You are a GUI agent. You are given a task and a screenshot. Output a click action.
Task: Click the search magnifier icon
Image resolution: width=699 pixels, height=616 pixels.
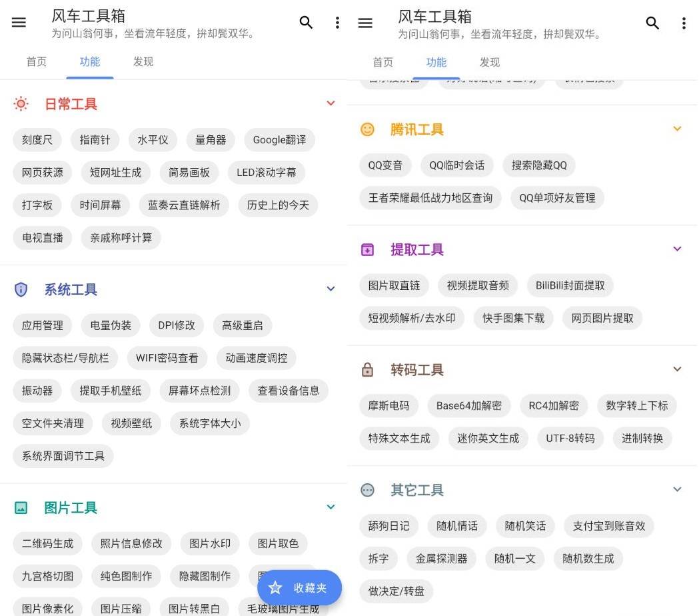[306, 22]
